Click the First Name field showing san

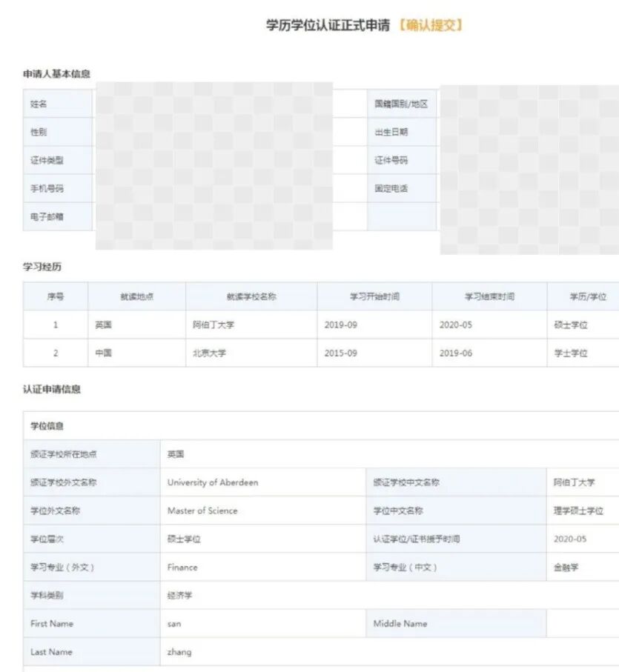click(x=176, y=624)
